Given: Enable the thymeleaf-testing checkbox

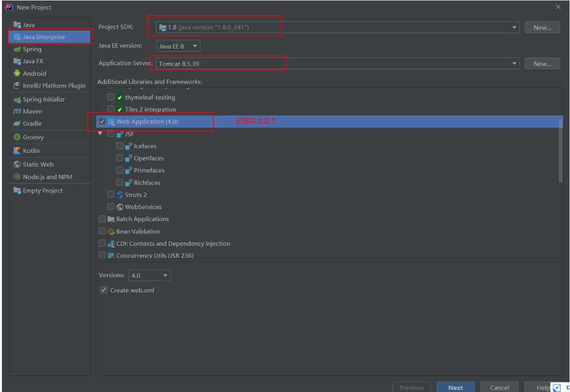Looking at the screenshot, I should tap(111, 97).
